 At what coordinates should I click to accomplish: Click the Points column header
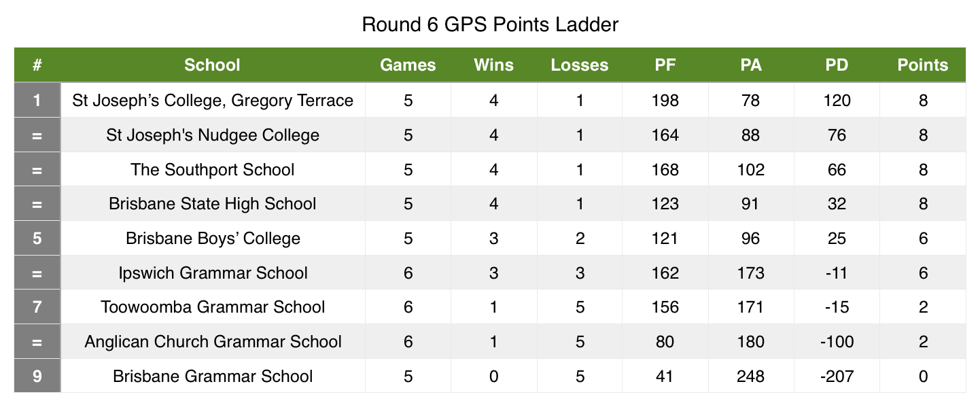(x=923, y=65)
